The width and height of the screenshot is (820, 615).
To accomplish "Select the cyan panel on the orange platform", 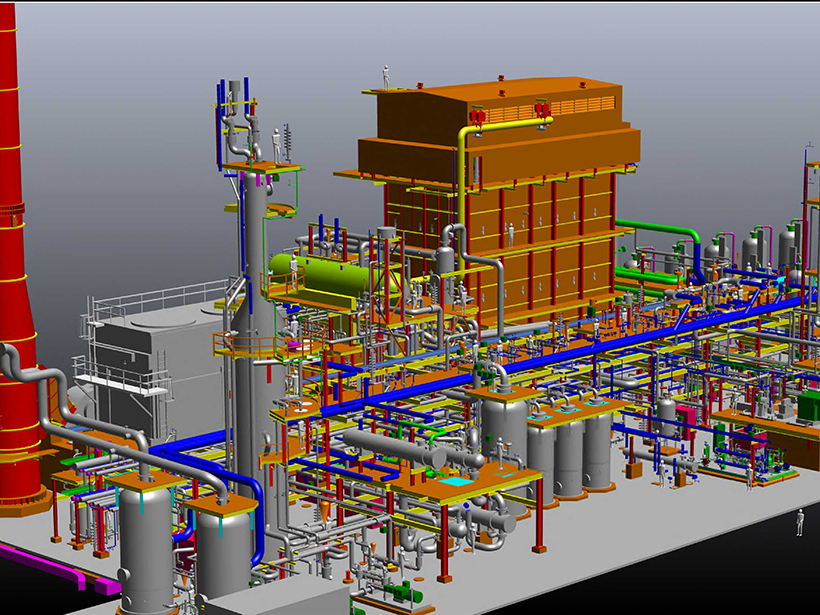I will [455, 483].
